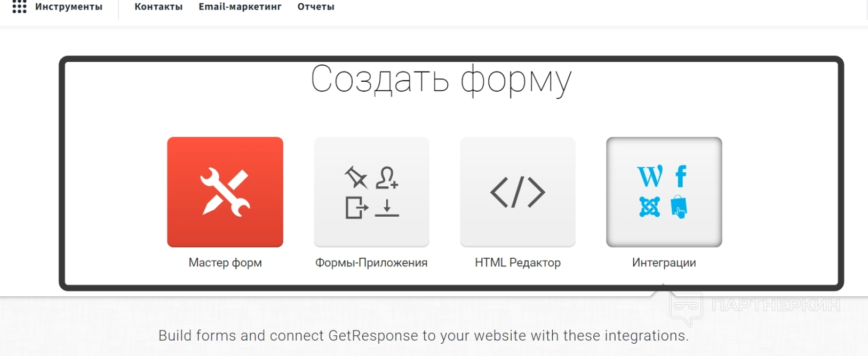The width and height of the screenshot is (868, 356).
Task: Go to Email-маркетинг menu
Action: point(240,7)
